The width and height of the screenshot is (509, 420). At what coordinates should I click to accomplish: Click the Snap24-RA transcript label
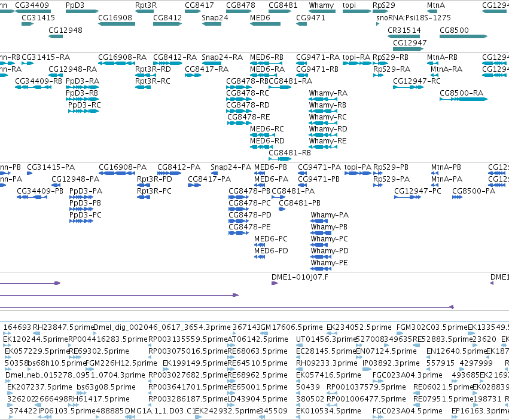[223, 57]
